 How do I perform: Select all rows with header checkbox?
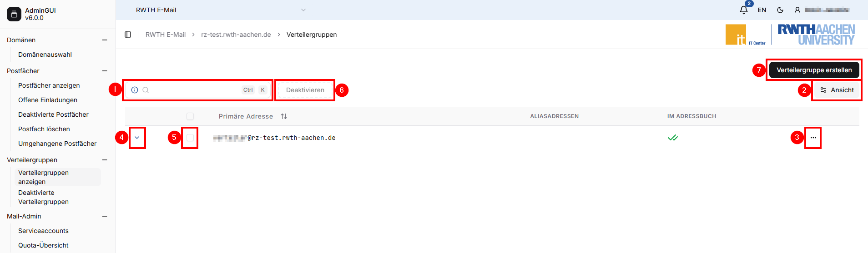[x=190, y=116]
